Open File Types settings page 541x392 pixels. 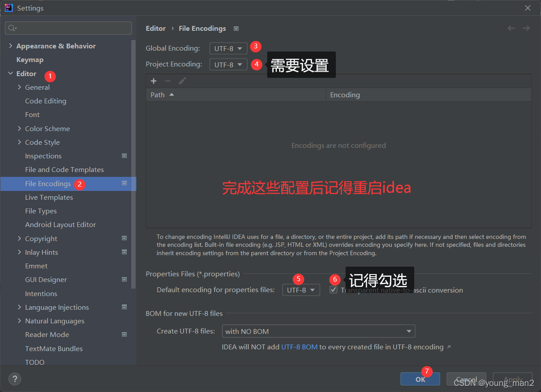(41, 211)
